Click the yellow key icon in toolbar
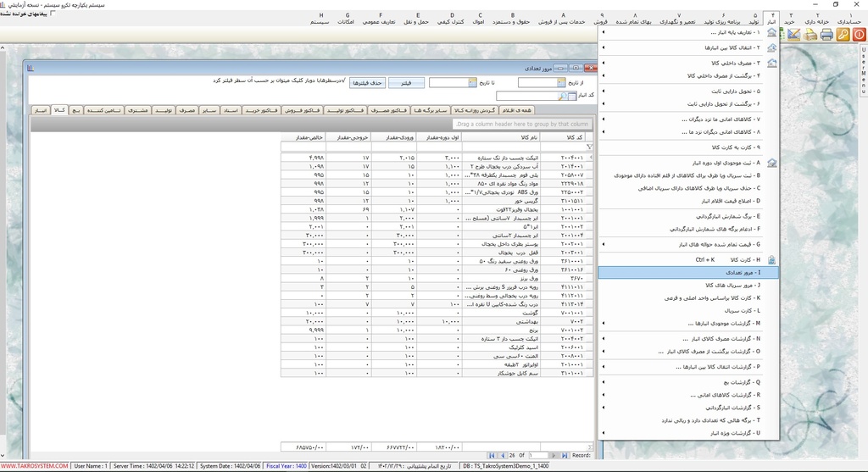Image resolution: width=868 pixels, height=472 pixels. point(843,34)
